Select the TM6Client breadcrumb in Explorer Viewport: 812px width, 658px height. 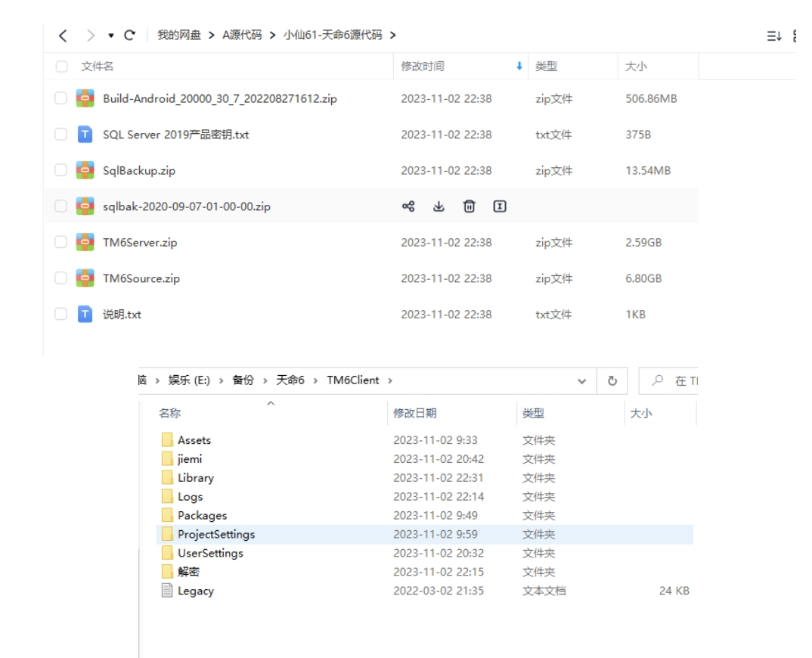tap(352, 380)
